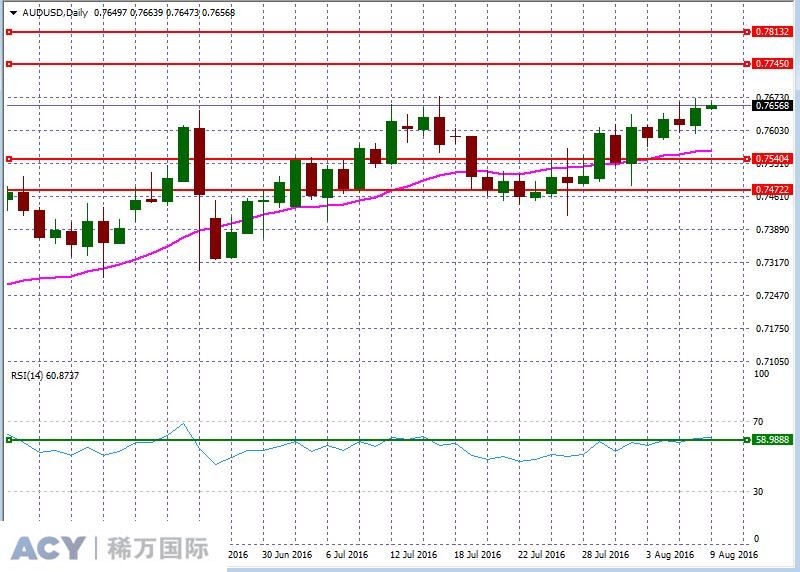Image resolution: width=800 pixels, height=572 pixels.
Task: Select the right handle of the 0.77450 line
Action: [747, 64]
